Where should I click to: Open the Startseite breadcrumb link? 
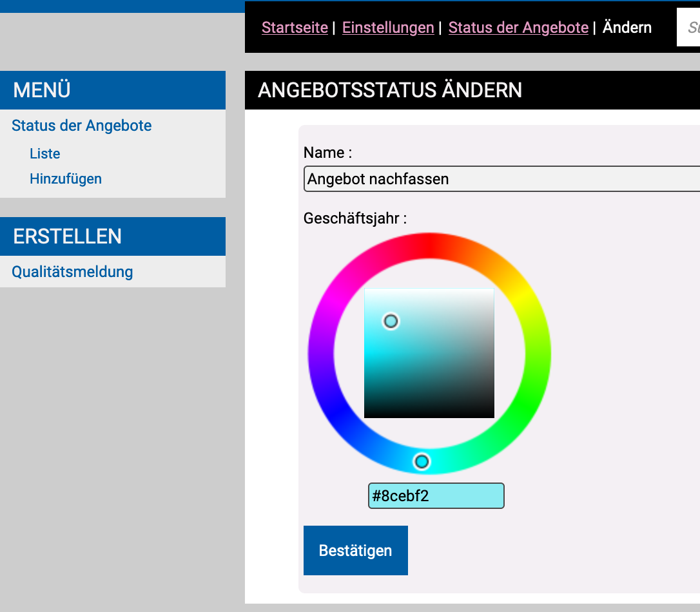(x=295, y=28)
